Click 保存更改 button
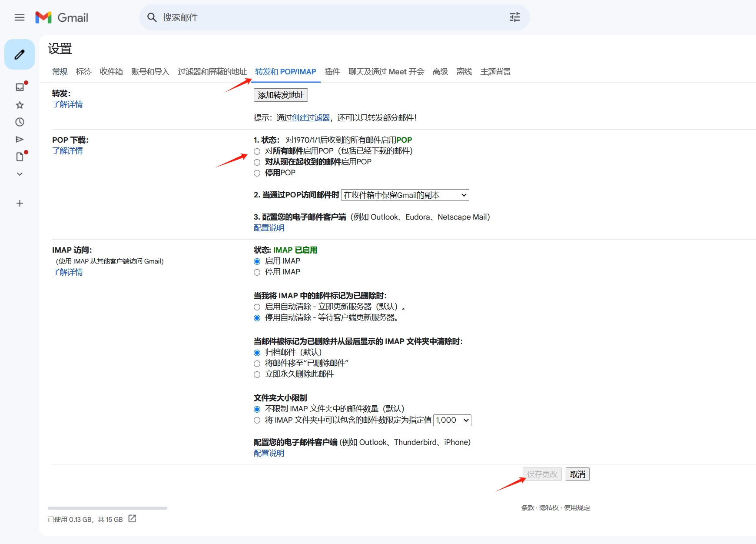This screenshot has width=756, height=544. [x=542, y=474]
